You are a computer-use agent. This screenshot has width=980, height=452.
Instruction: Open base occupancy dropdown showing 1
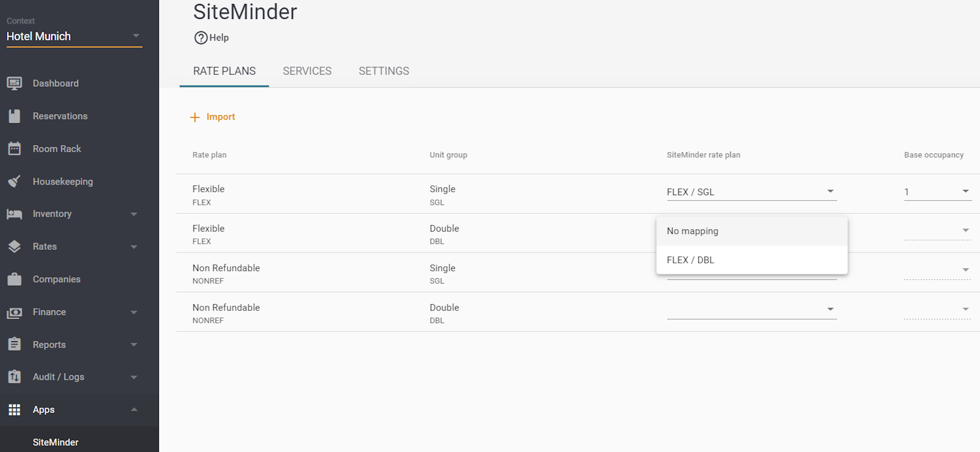pyautogui.click(x=937, y=192)
